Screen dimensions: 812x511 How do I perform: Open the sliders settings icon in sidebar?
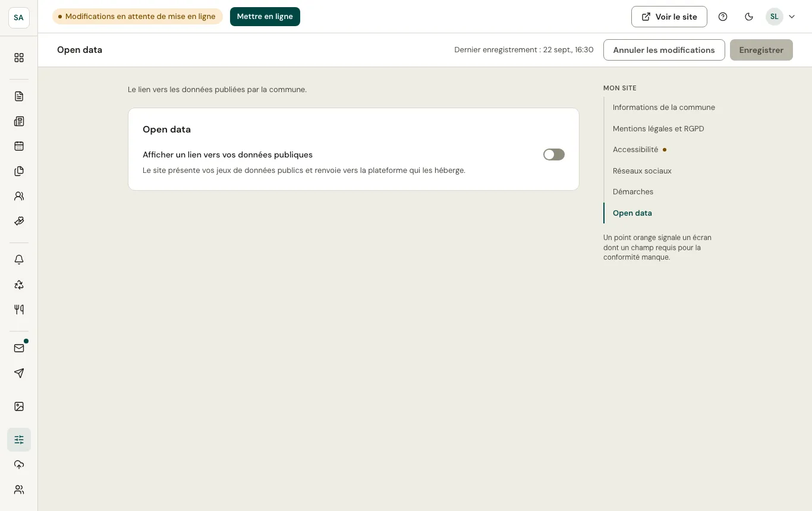click(x=19, y=440)
